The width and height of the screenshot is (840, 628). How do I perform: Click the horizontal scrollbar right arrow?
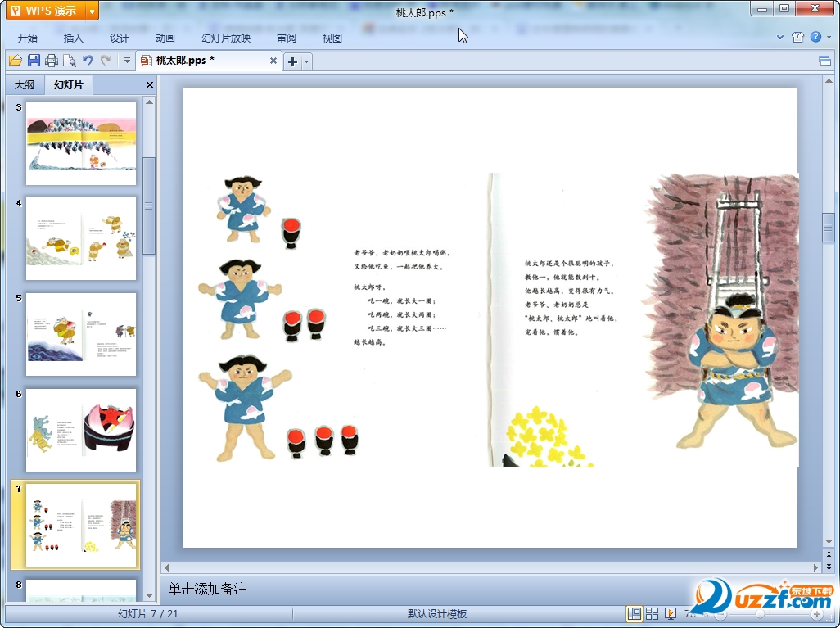[816, 567]
